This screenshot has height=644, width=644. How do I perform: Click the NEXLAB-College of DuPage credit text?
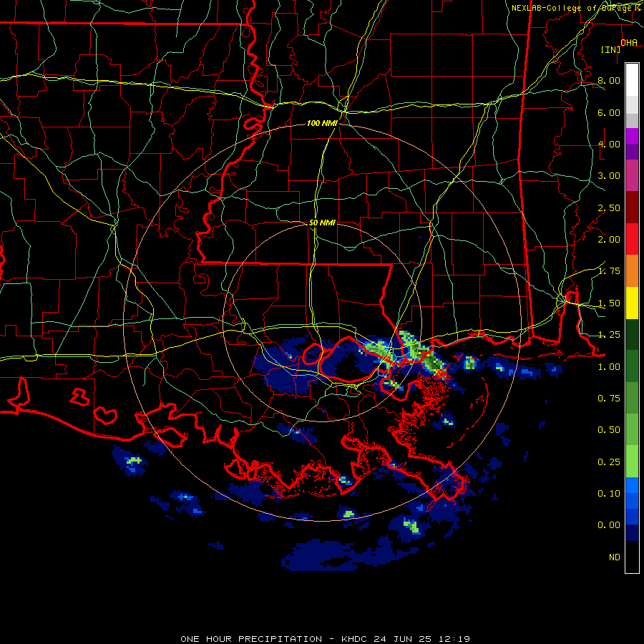(x=577, y=8)
